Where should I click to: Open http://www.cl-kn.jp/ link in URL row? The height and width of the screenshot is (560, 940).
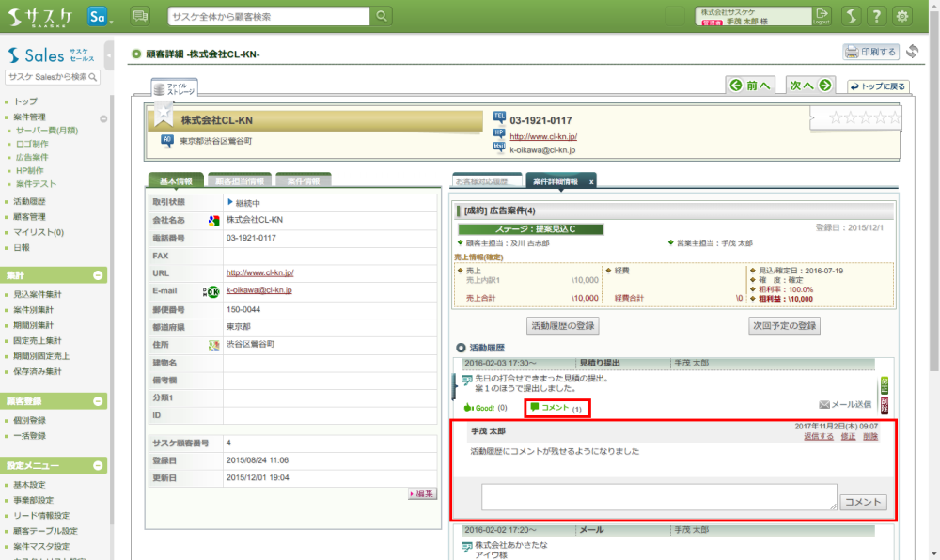[x=259, y=272]
